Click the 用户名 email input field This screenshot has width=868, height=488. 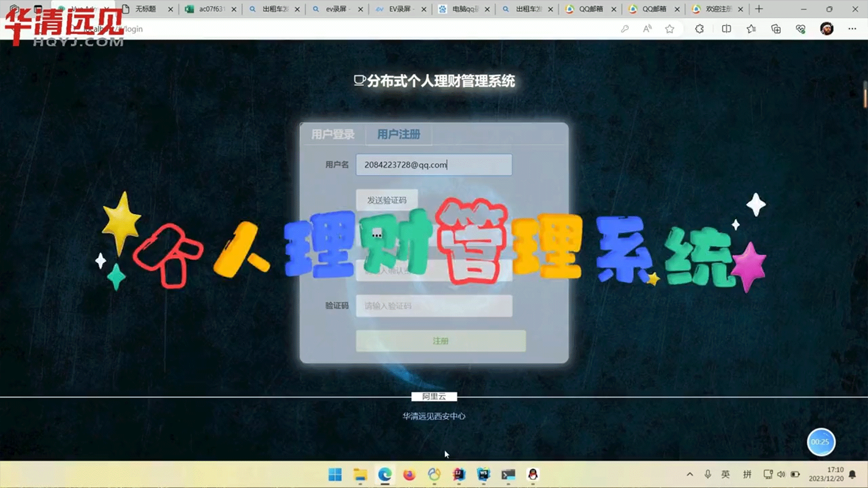click(434, 165)
